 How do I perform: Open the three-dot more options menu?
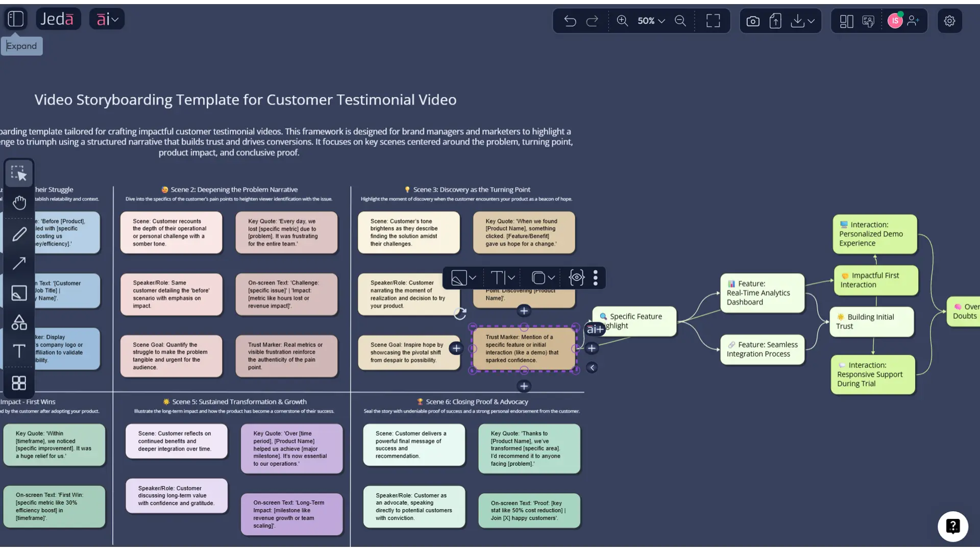[x=596, y=278]
